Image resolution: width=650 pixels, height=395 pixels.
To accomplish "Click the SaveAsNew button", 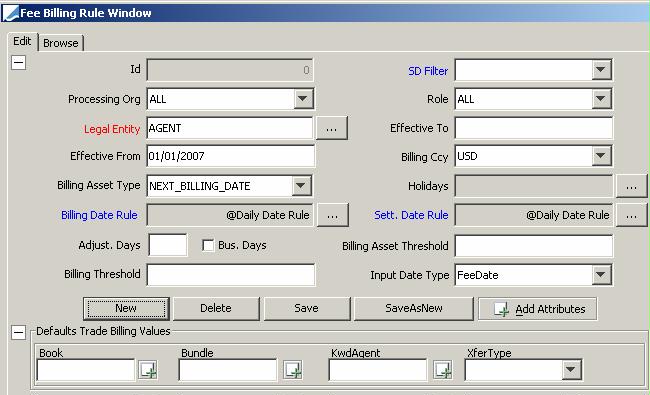I will 414,308.
